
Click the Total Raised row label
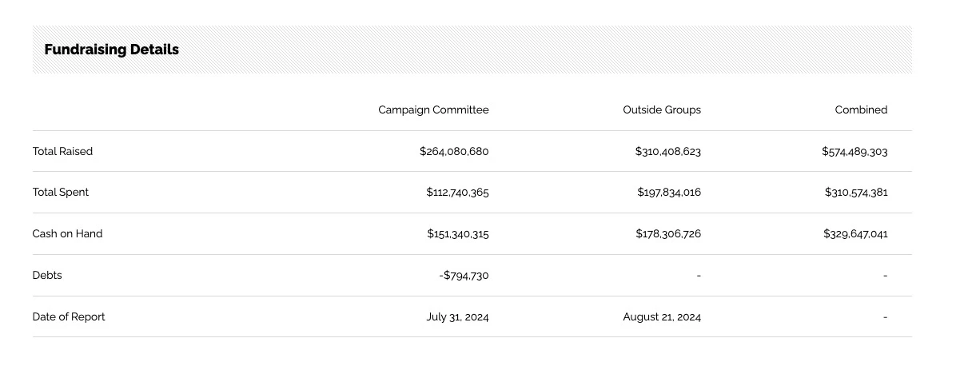[x=62, y=151]
